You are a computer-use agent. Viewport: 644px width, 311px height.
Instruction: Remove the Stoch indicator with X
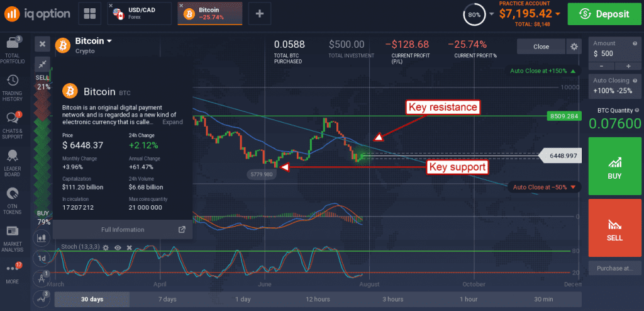click(129, 247)
